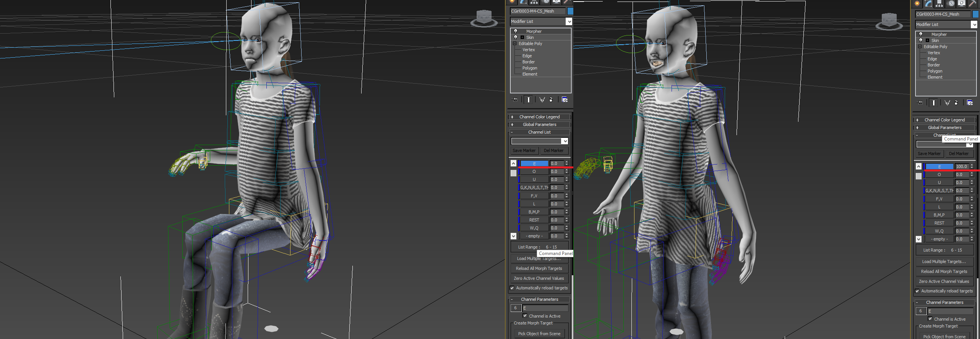Click blue object color swatch in right panel
The width and height of the screenshot is (980, 339).
[975, 14]
